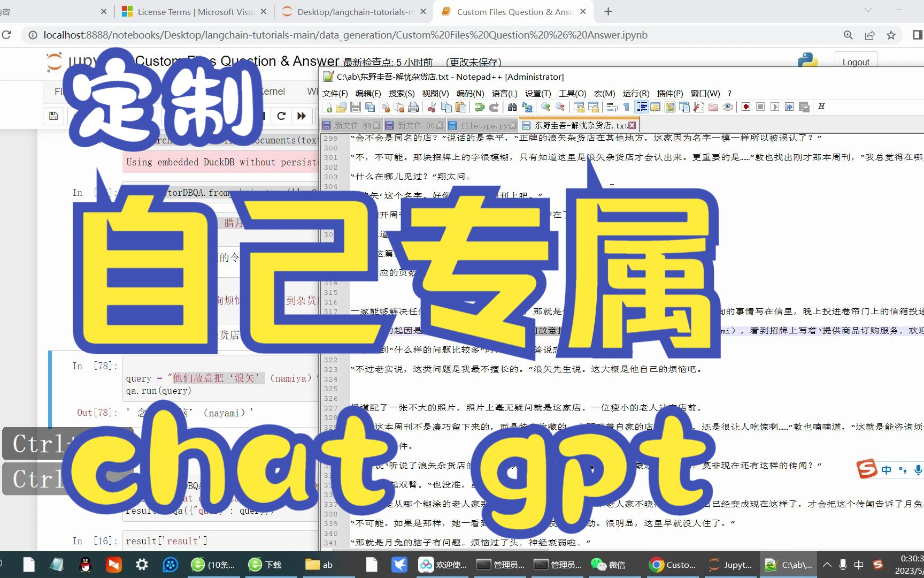Image resolution: width=924 pixels, height=578 pixels.
Task: Close the 东野圭吾-解忧杂货店.txt tab
Action: [x=633, y=125]
